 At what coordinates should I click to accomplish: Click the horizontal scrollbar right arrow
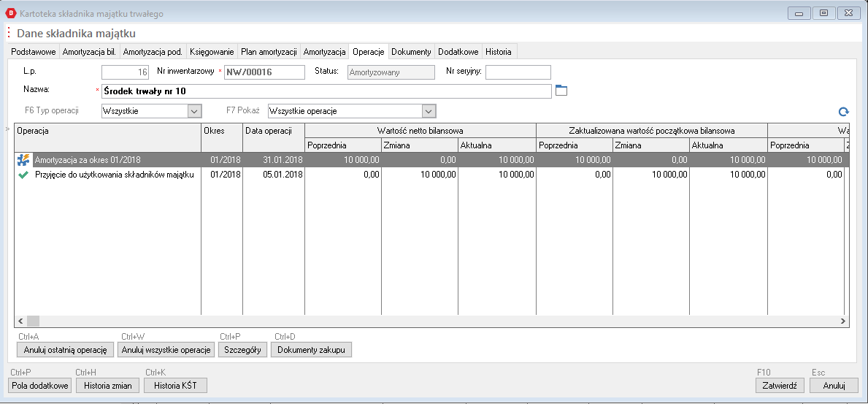point(844,321)
